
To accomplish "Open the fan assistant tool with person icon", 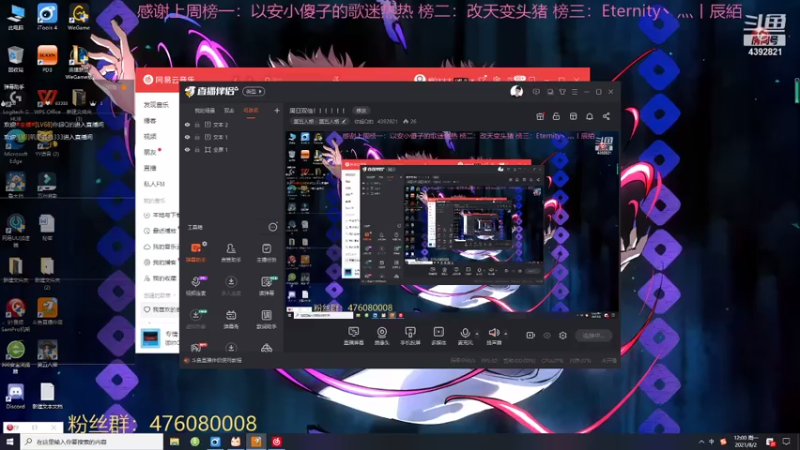I will point(231,253).
